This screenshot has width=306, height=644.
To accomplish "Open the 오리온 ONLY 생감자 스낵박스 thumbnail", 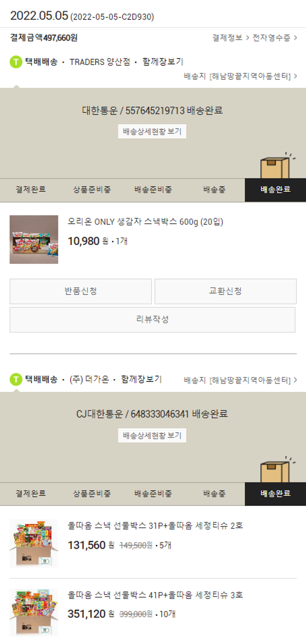I will tap(34, 240).
